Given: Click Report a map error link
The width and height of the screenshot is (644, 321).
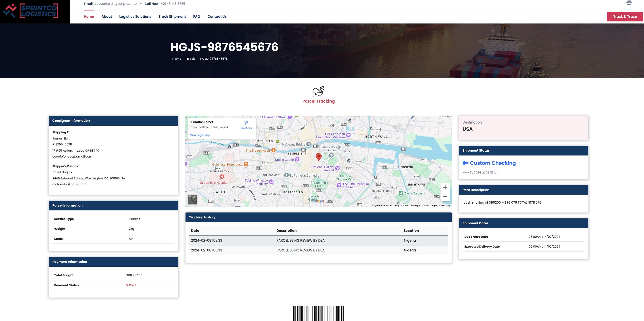Looking at the screenshot, I should pos(441,206).
